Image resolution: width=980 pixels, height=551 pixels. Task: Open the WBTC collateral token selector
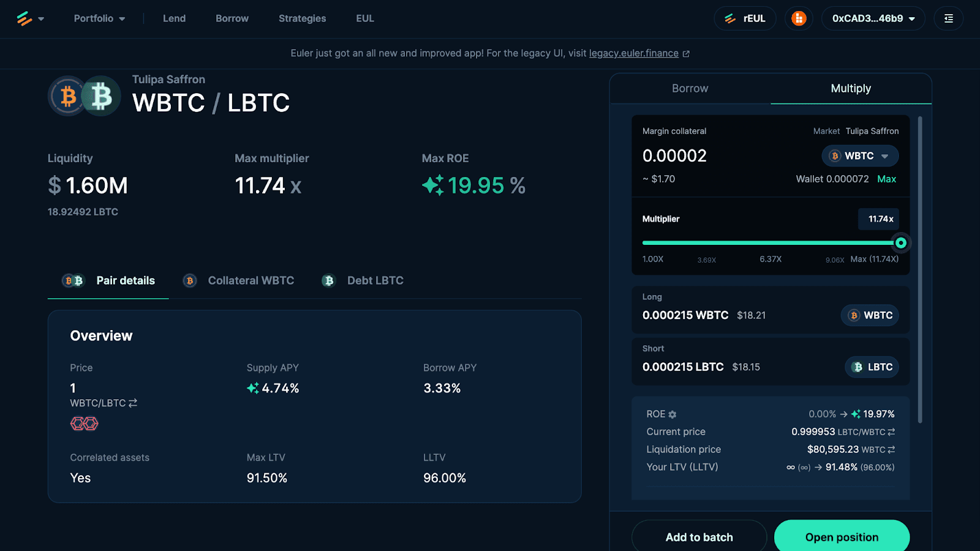click(860, 156)
